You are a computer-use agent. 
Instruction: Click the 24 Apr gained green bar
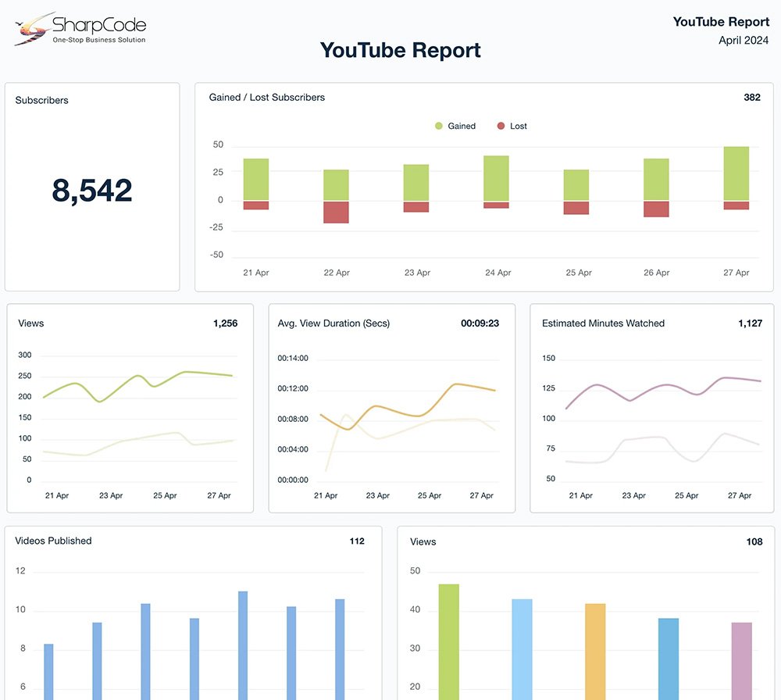pos(496,179)
